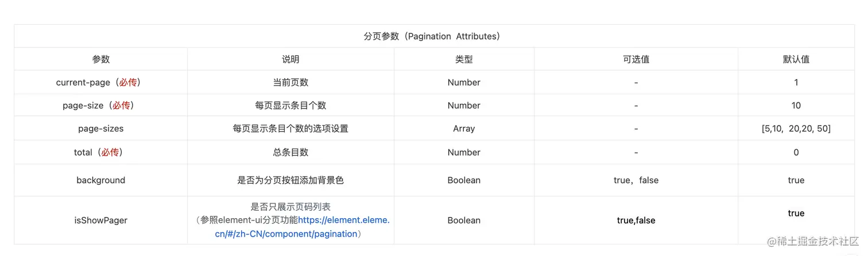This screenshot has height=256, width=868.
Task: Select the current-page parameter cell
Action: click(x=101, y=82)
